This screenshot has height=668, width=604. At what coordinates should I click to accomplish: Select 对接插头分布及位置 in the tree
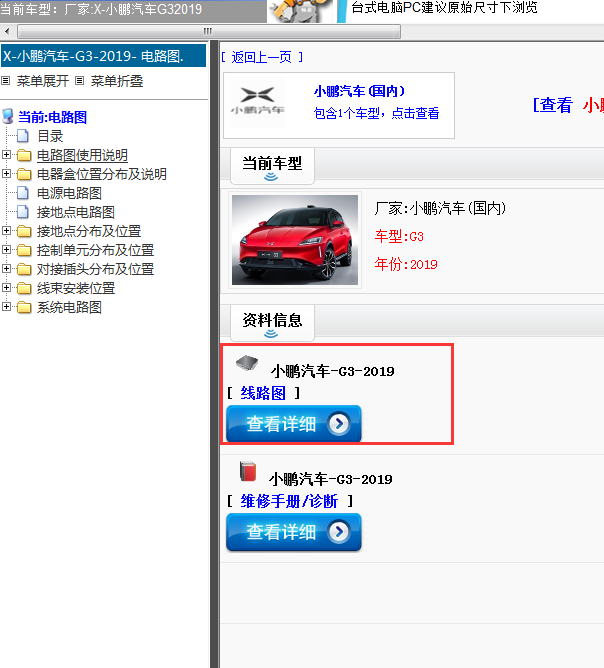95,269
